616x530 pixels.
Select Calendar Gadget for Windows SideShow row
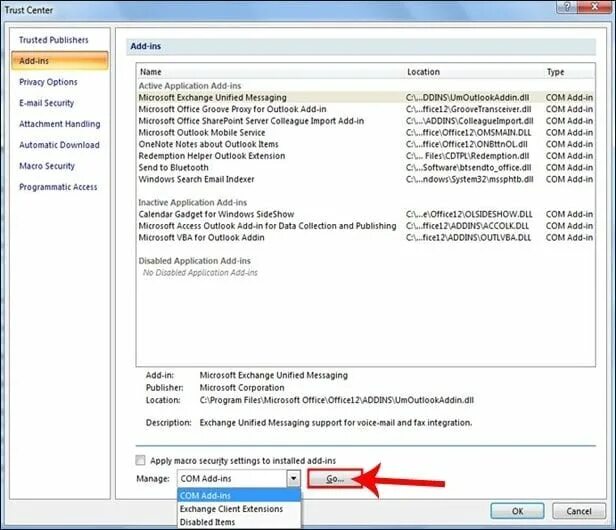[365, 214]
